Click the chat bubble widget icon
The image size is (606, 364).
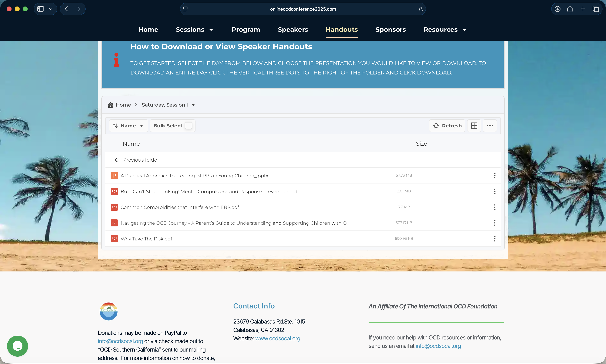17,346
